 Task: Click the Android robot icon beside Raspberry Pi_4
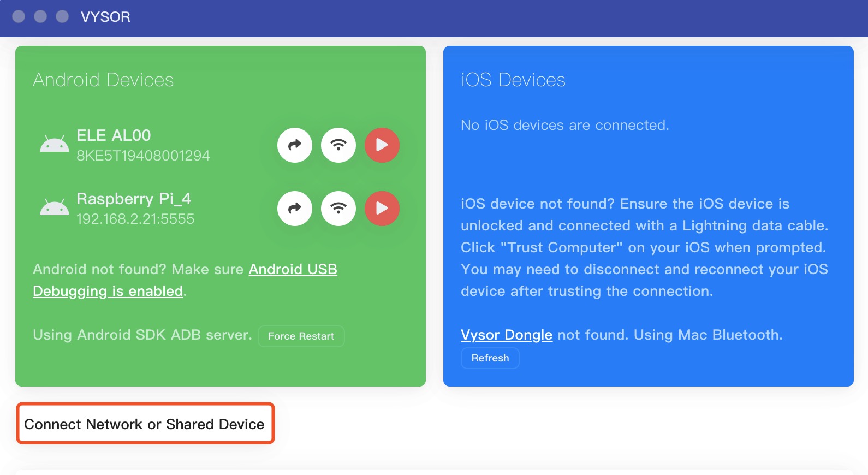pyautogui.click(x=55, y=207)
